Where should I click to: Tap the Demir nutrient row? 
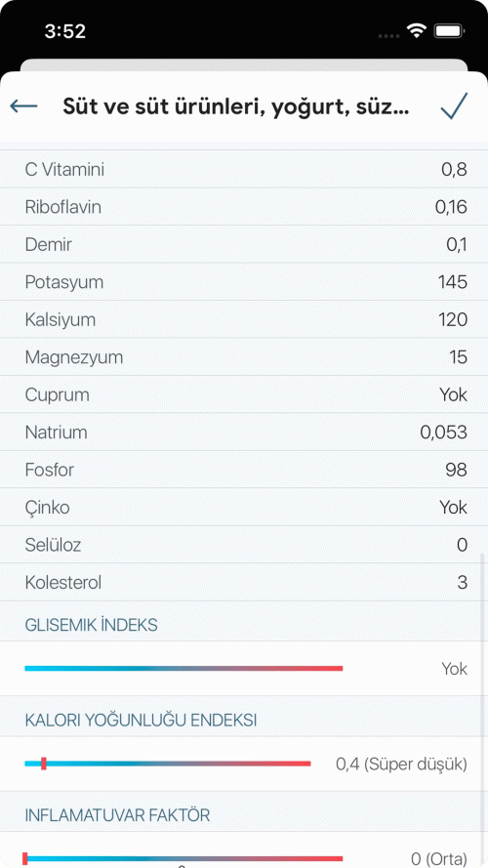244,245
